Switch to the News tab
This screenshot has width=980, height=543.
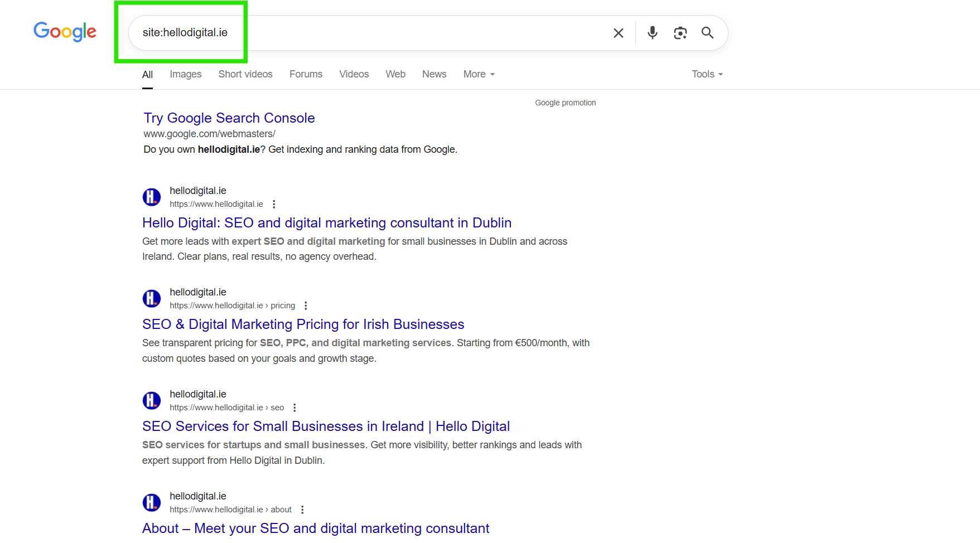pos(434,74)
